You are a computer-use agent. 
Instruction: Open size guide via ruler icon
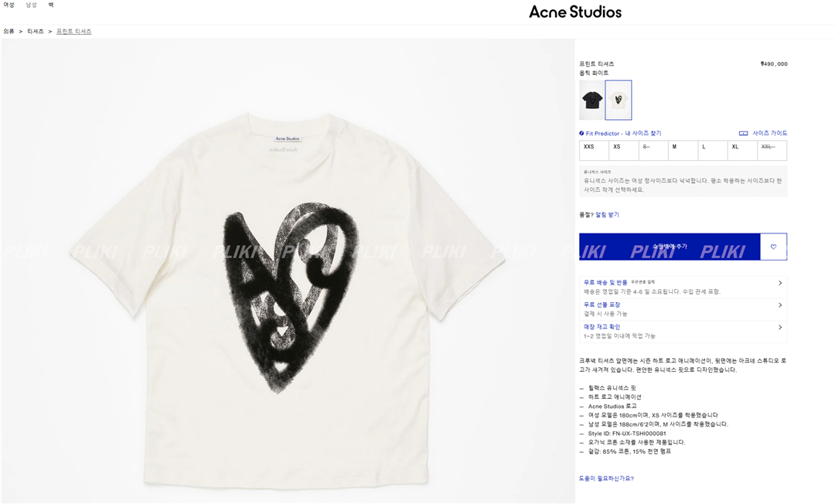click(x=744, y=133)
